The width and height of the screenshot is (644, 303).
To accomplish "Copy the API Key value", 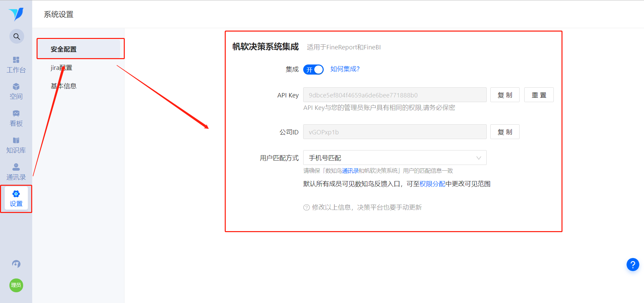I will [505, 95].
